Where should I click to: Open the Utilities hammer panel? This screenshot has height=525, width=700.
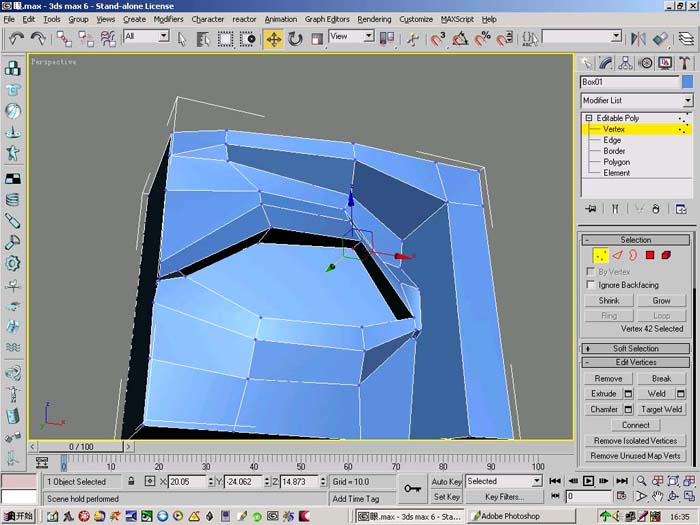(685, 63)
